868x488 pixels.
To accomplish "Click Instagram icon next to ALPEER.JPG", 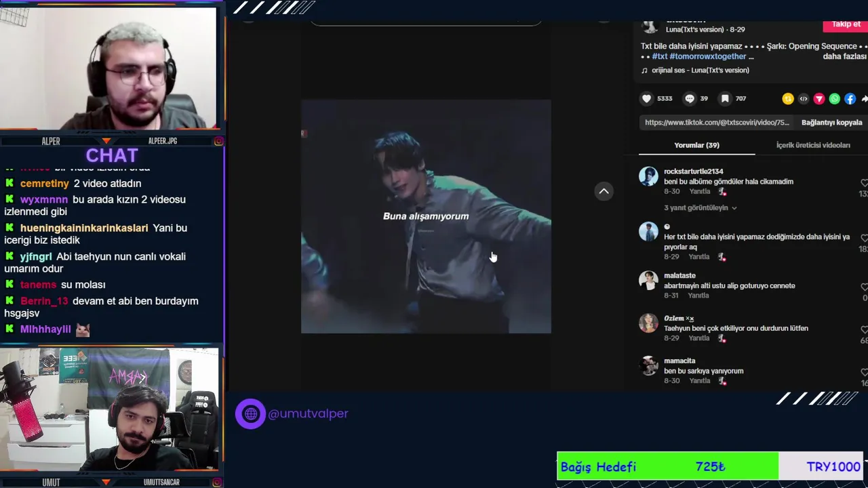I will pyautogui.click(x=218, y=141).
